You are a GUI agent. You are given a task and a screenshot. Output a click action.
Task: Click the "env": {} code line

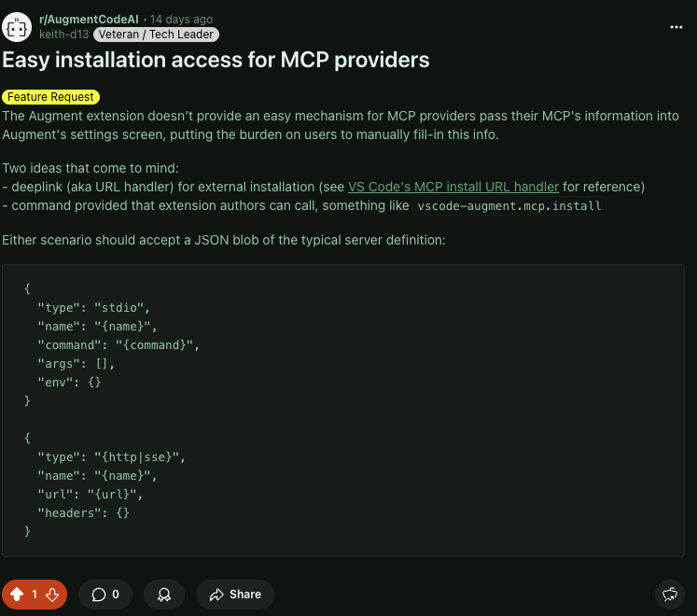(69, 383)
